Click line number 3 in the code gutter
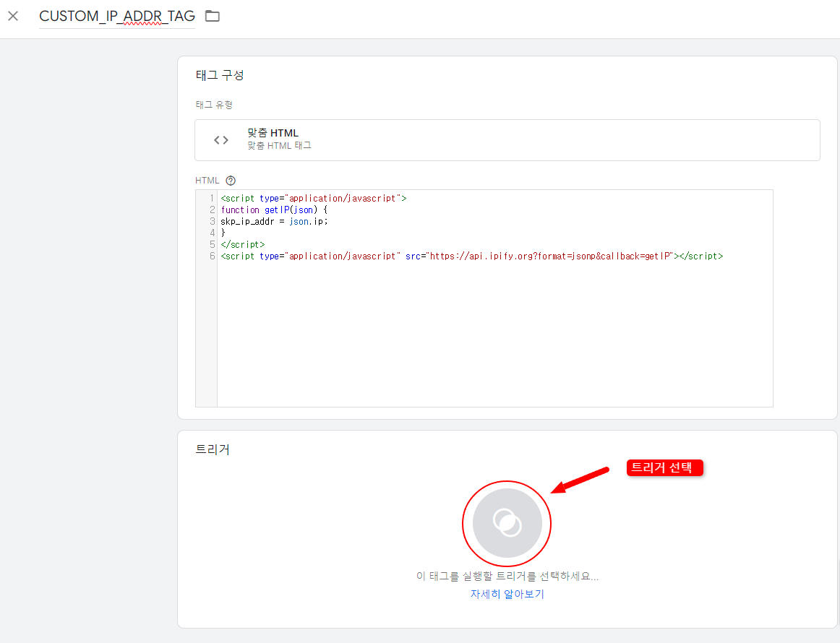 coord(211,220)
